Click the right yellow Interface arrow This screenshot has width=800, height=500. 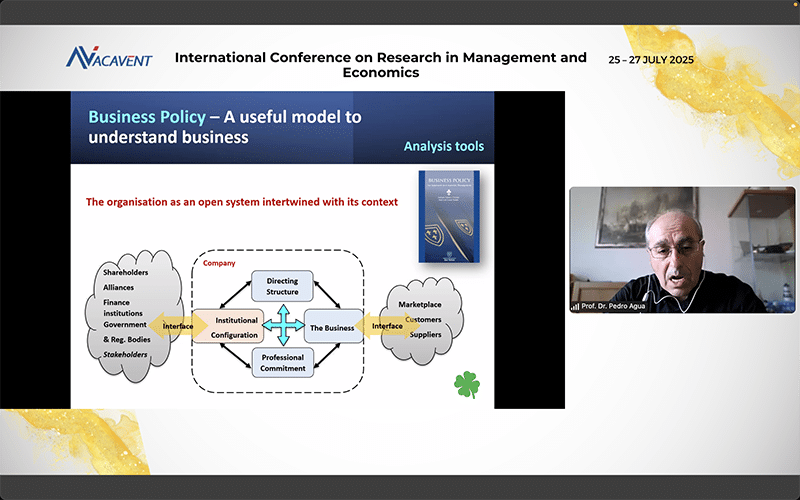(x=387, y=325)
